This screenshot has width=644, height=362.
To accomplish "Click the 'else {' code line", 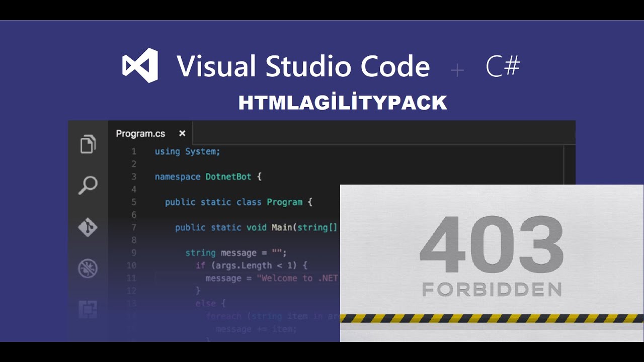I will pos(210,303).
